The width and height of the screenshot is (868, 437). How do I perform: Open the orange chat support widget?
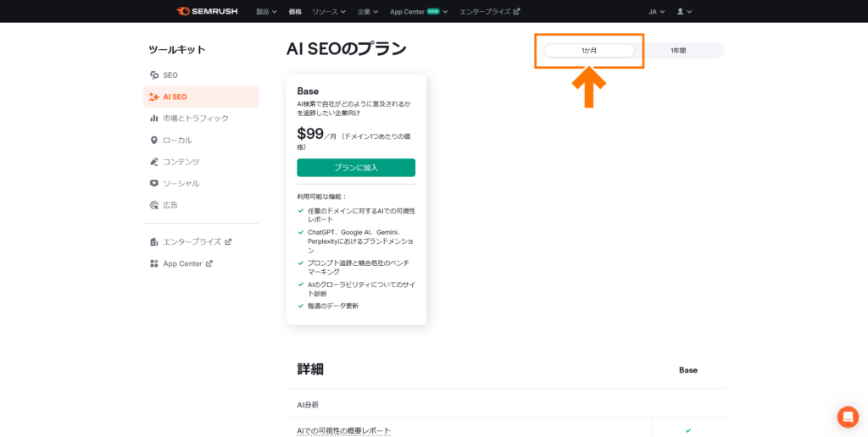tap(848, 417)
